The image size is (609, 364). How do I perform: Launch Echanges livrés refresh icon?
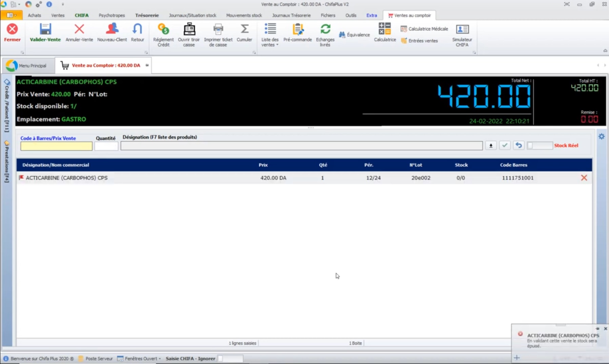[325, 30]
